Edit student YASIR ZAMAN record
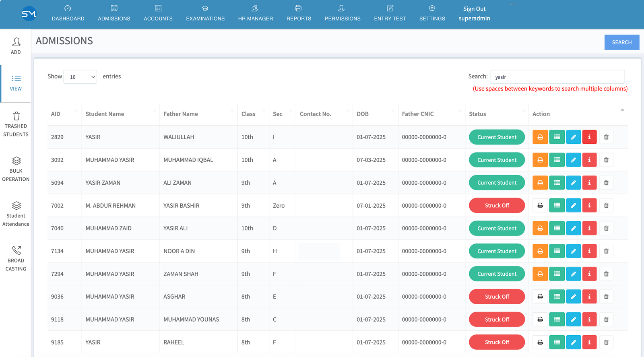Viewport: 644px width, 357px height. pyautogui.click(x=573, y=183)
